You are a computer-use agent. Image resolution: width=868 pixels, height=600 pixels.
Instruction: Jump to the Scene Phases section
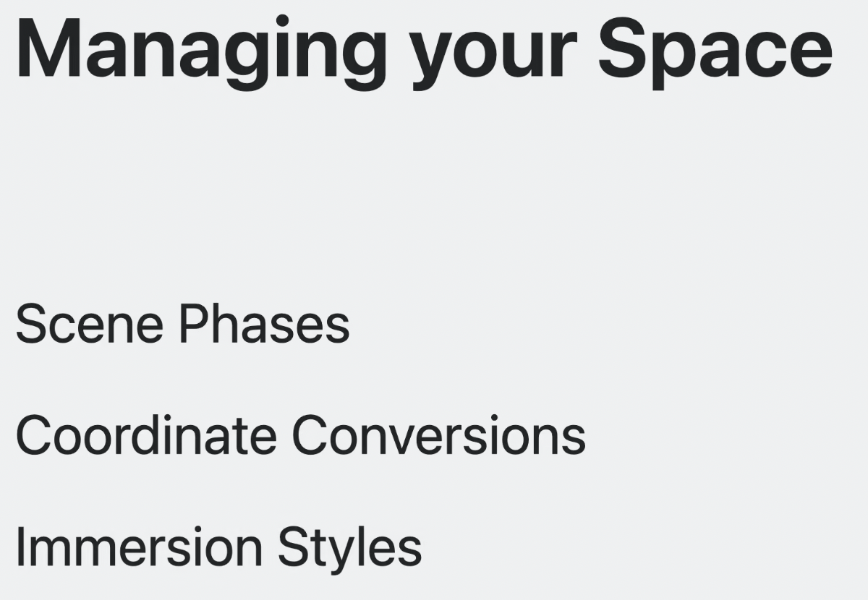182,324
